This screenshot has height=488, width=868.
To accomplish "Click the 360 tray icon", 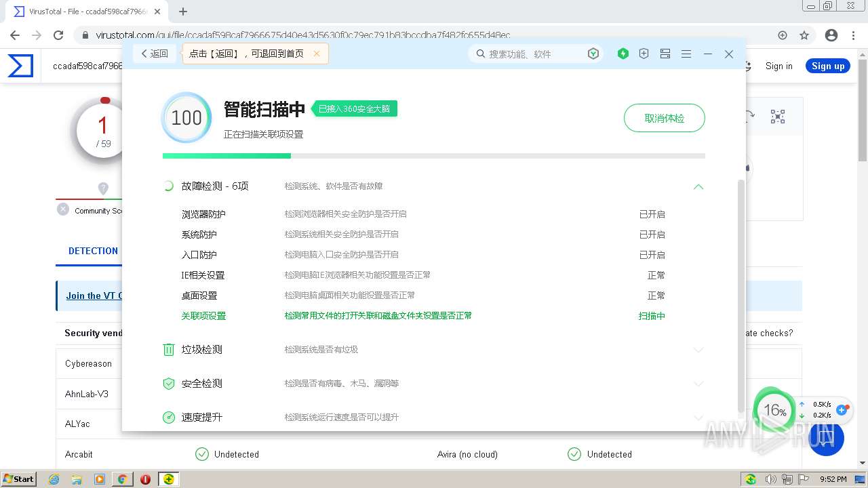I will tap(751, 479).
